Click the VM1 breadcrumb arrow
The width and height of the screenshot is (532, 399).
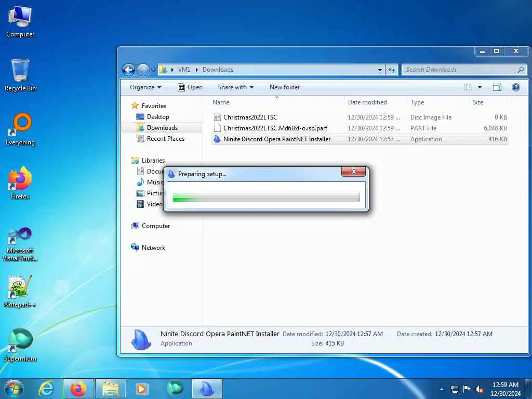tap(196, 70)
